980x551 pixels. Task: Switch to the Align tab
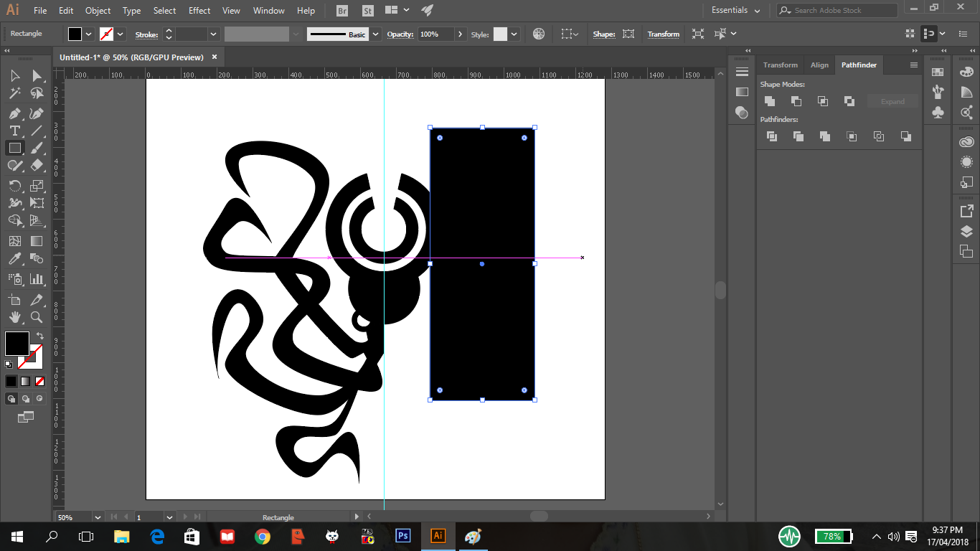819,65
